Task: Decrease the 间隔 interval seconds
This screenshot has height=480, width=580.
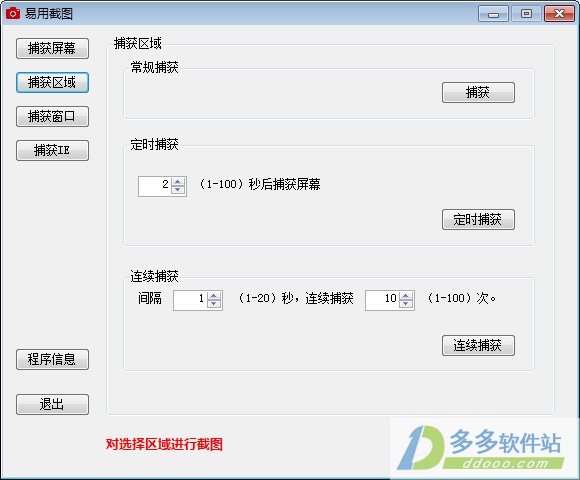Action: pyautogui.click(x=214, y=304)
